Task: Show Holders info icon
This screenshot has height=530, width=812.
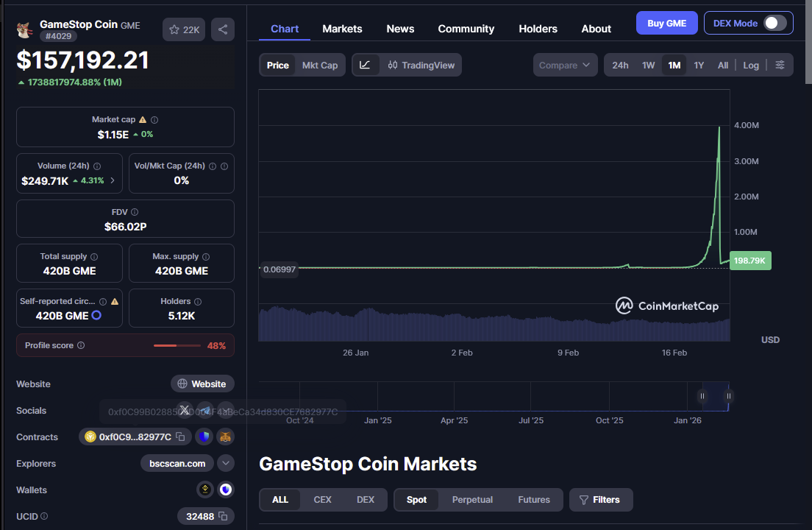Action: click(198, 302)
